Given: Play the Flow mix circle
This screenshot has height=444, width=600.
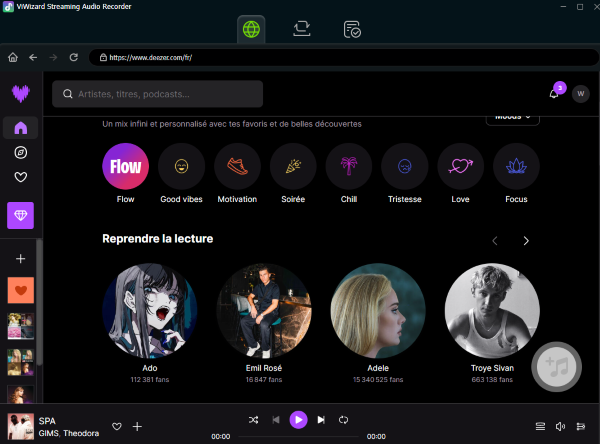Looking at the screenshot, I should pyautogui.click(x=126, y=166).
